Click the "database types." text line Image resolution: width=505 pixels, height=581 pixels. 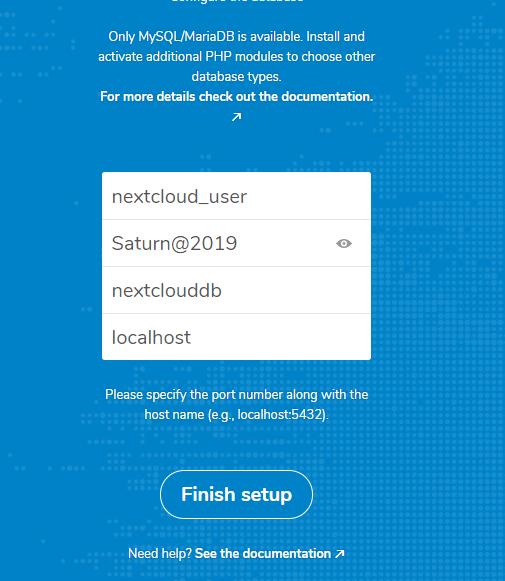(236, 77)
